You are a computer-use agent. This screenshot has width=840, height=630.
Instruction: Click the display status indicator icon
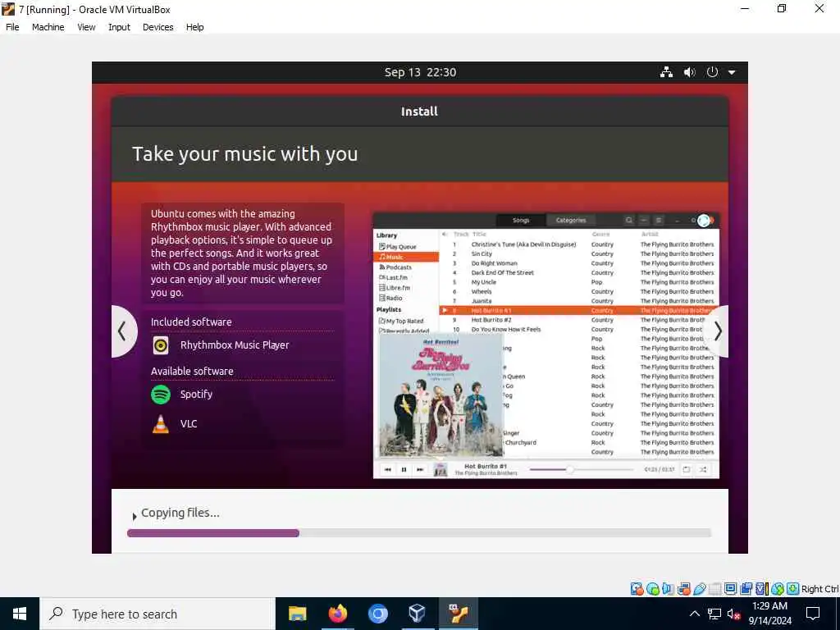pos(730,589)
